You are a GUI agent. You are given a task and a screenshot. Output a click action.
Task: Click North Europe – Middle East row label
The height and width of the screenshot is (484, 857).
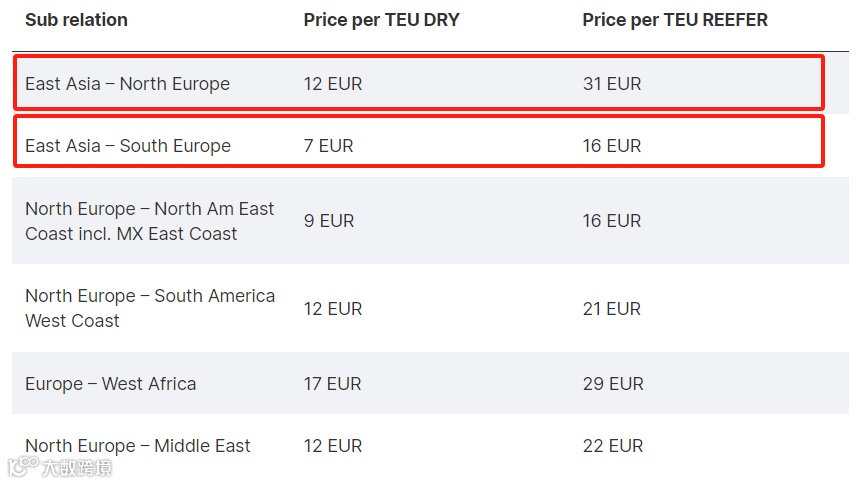click(138, 446)
